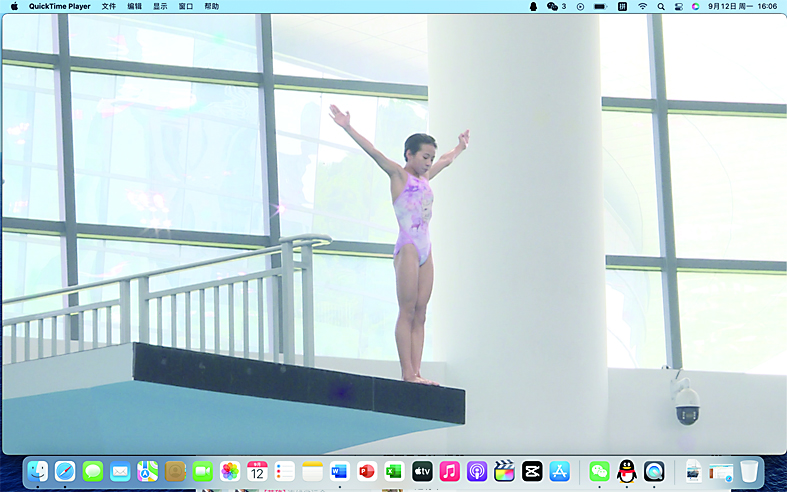The height and width of the screenshot is (492, 787).
Task: Open Control Center from menu bar
Action: (679, 6)
